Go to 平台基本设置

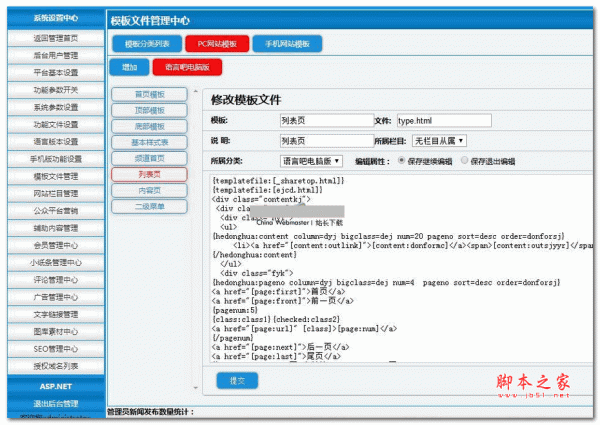coord(55,73)
